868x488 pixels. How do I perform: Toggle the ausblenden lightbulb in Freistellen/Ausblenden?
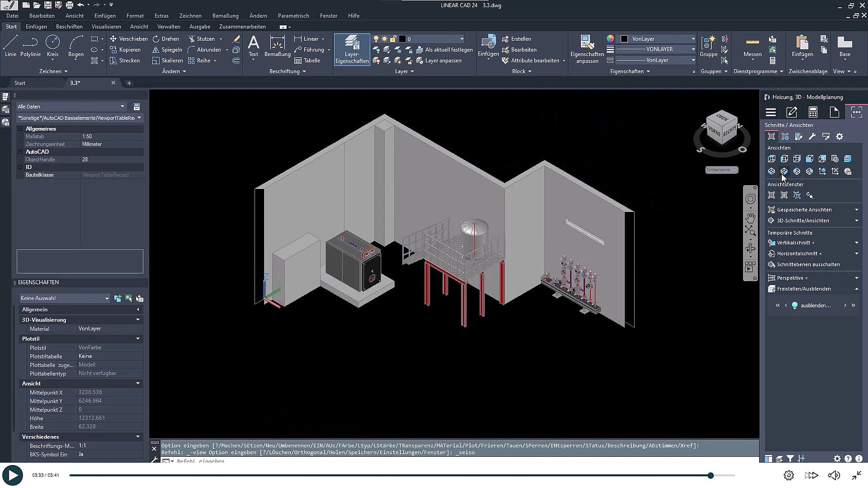[x=794, y=305]
